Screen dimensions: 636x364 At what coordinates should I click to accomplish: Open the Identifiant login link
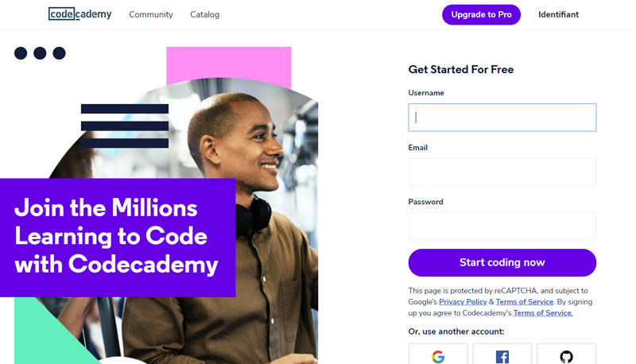pos(558,14)
